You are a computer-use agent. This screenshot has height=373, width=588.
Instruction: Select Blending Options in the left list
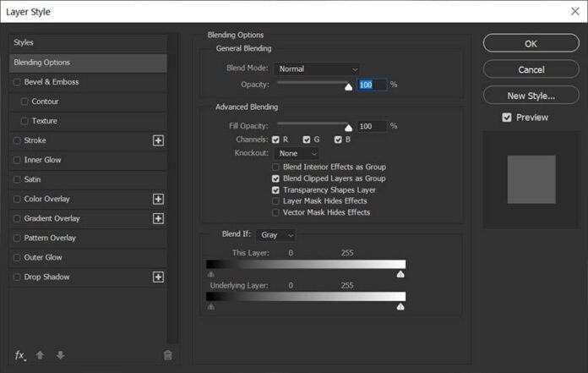(88, 63)
